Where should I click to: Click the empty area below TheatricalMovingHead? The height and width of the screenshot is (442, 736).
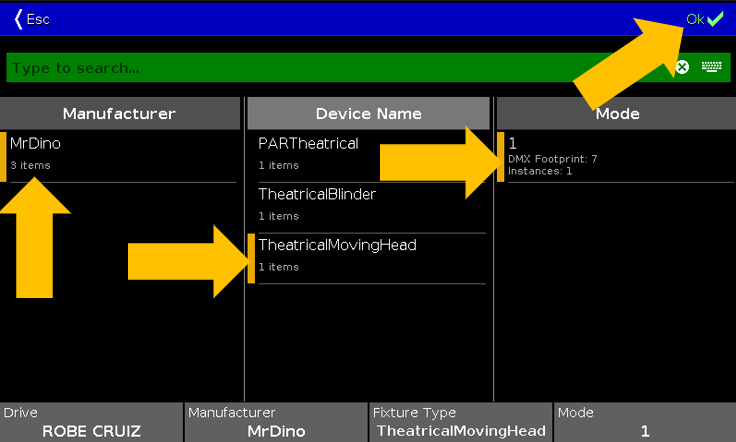tap(368, 340)
